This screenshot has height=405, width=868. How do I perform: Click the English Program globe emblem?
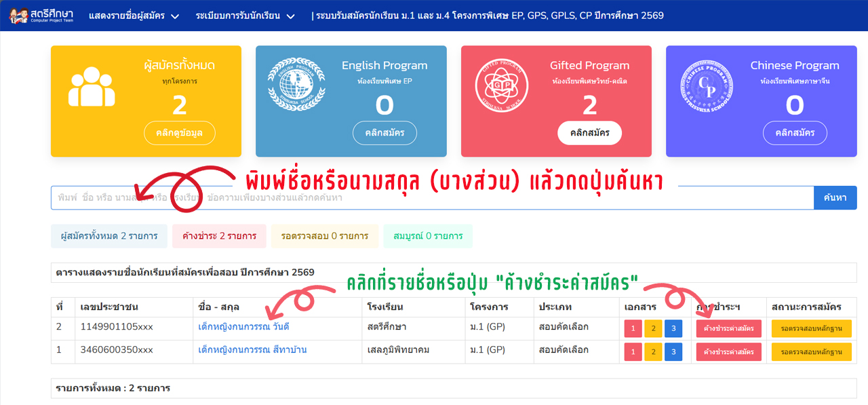click(296, 84)
